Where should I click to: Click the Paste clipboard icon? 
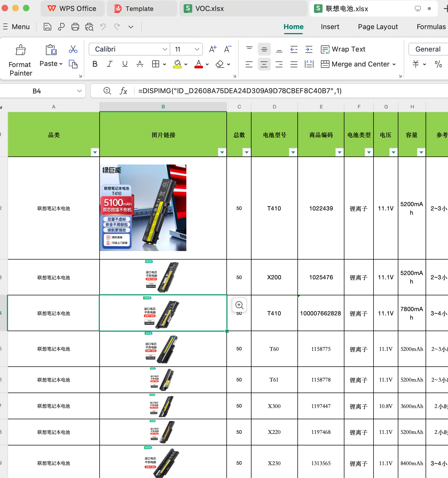pos(51,50)
